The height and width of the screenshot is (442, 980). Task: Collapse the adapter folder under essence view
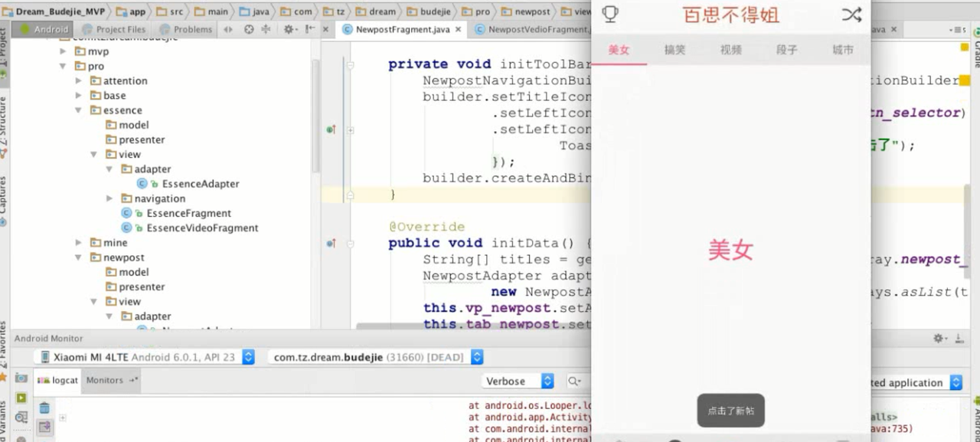coord(109,169)
